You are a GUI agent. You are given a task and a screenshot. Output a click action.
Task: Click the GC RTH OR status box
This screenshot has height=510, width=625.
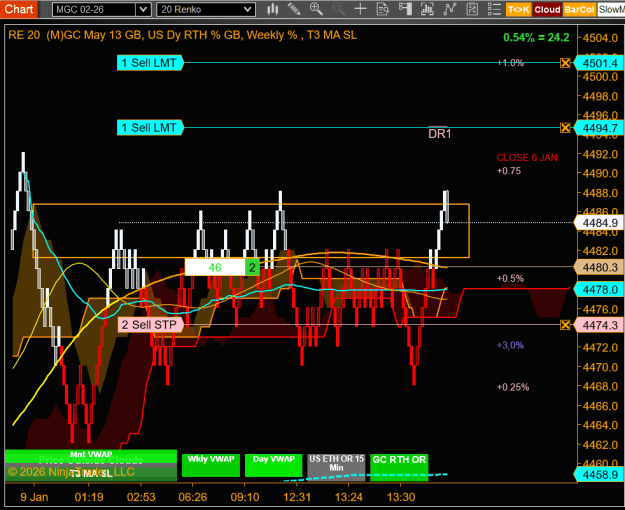(399, 465)
